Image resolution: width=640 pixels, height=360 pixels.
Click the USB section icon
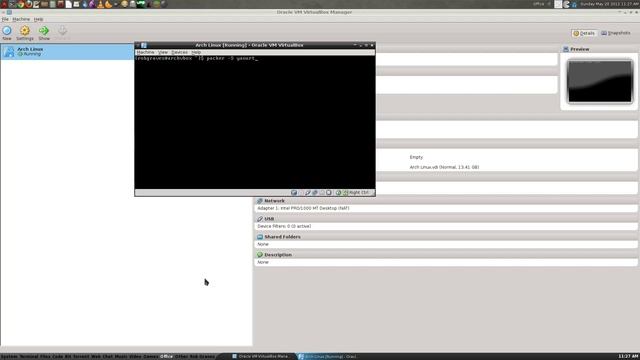(x=260, y=219)
